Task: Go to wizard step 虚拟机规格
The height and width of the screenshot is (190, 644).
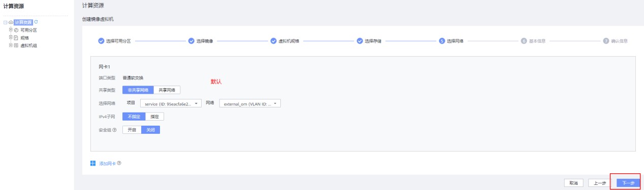Action: [x=288, y=41]
